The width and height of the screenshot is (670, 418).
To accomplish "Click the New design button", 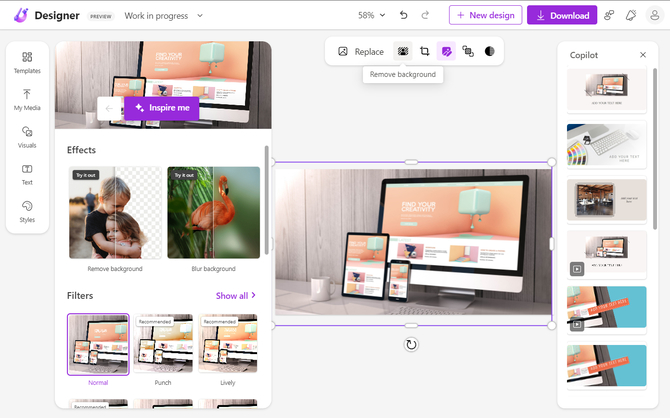I will [485, 15].
